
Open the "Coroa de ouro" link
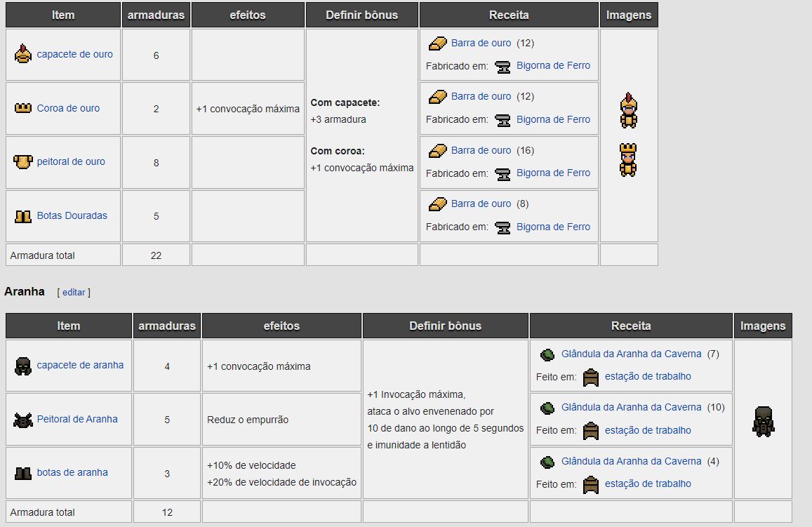click(x=68, y=108)
